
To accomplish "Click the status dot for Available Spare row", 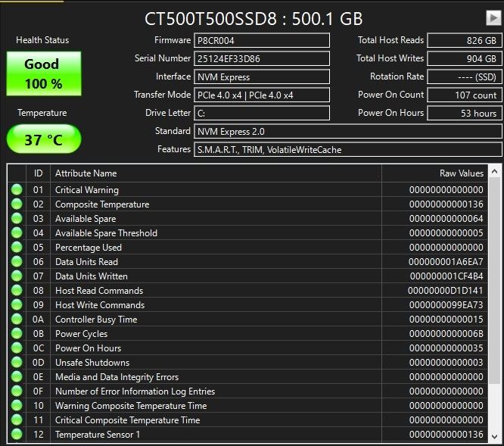I will 17,219.
